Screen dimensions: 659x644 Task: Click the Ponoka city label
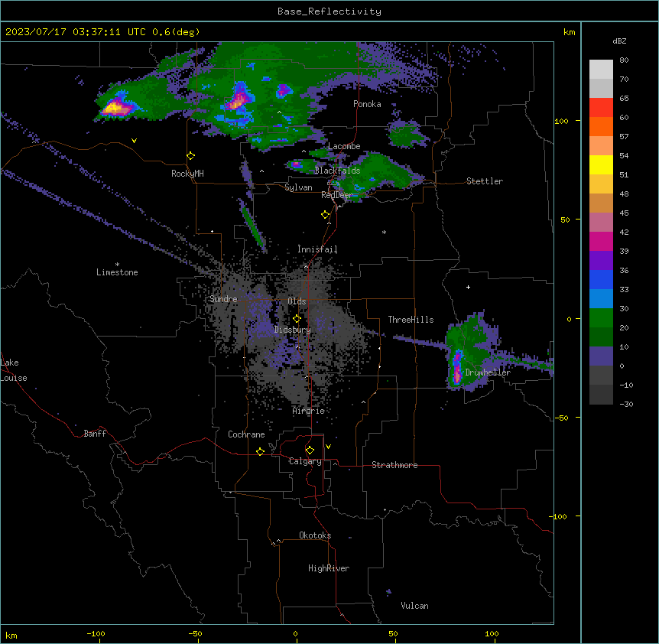click(x=367, y=104)
